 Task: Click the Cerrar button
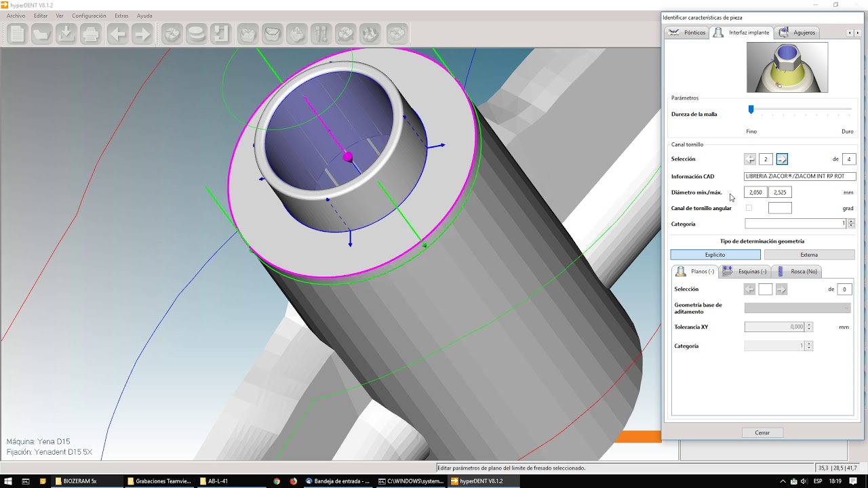point(762,432)
